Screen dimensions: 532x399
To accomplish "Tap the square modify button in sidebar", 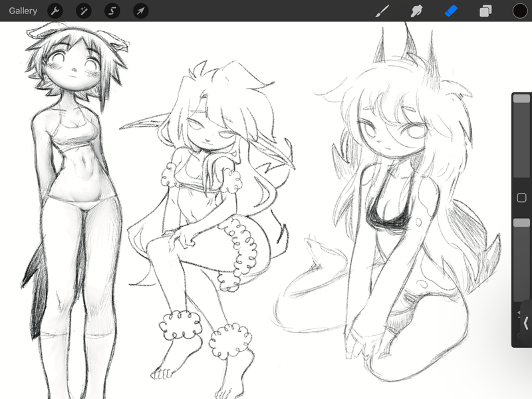I will tap(521, 198).
